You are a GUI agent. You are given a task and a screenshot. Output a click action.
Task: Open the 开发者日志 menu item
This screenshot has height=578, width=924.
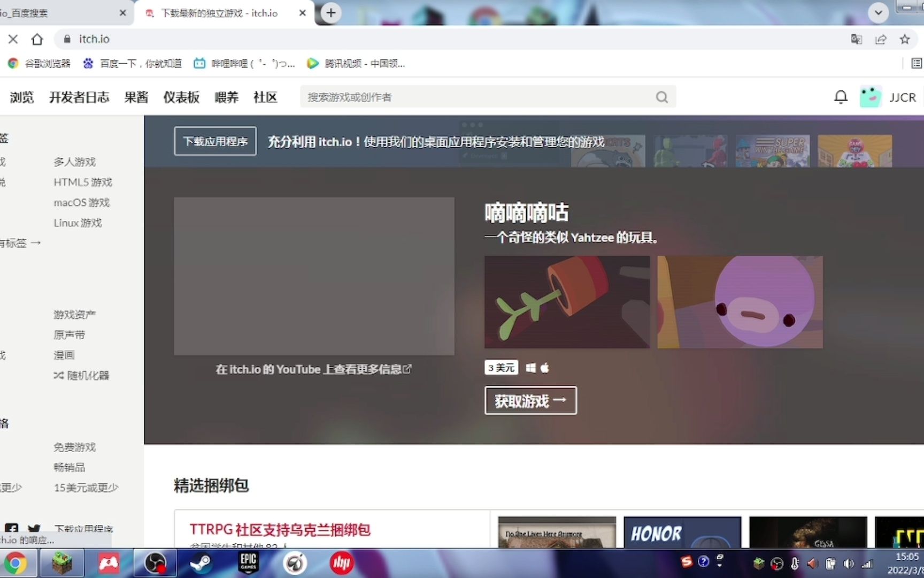tap(79, 97)
